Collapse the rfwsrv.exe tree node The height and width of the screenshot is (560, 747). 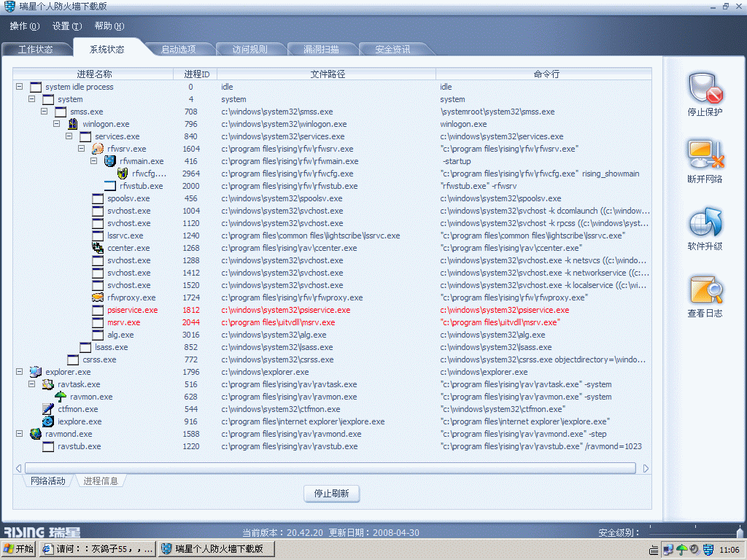(82, 149)
